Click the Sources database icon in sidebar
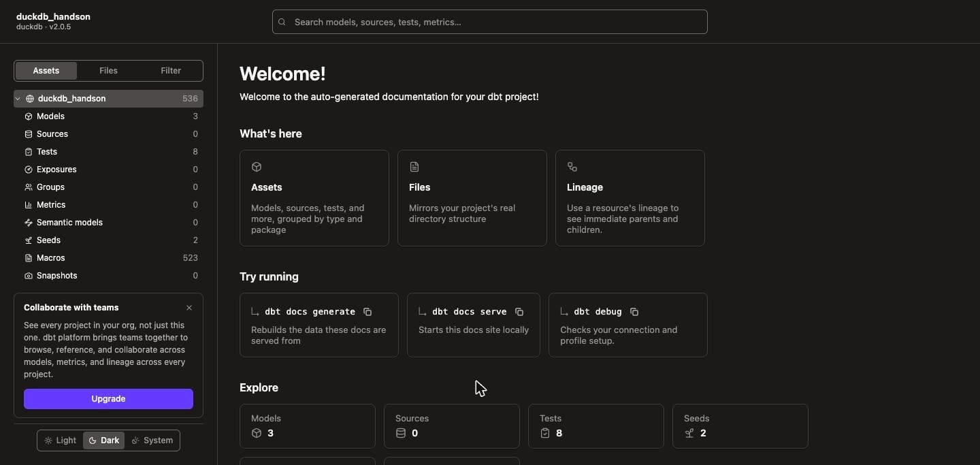 [x=29, y=134]
